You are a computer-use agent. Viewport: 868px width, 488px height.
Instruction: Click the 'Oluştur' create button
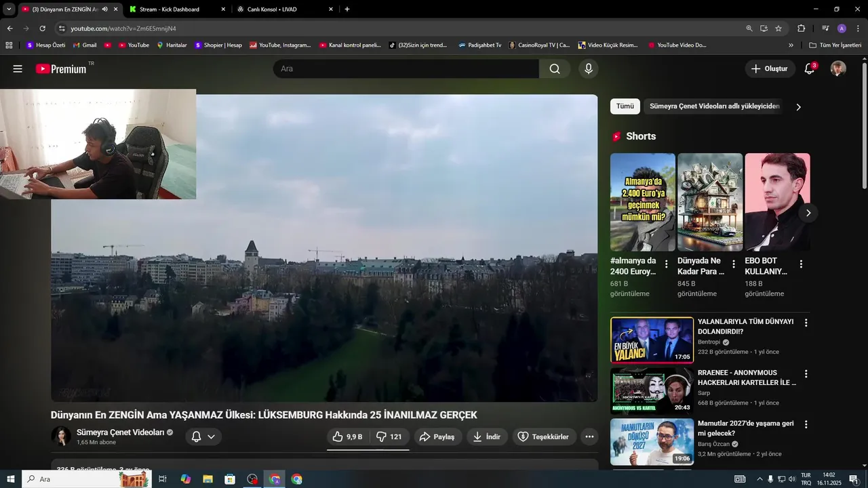point(770,68)
